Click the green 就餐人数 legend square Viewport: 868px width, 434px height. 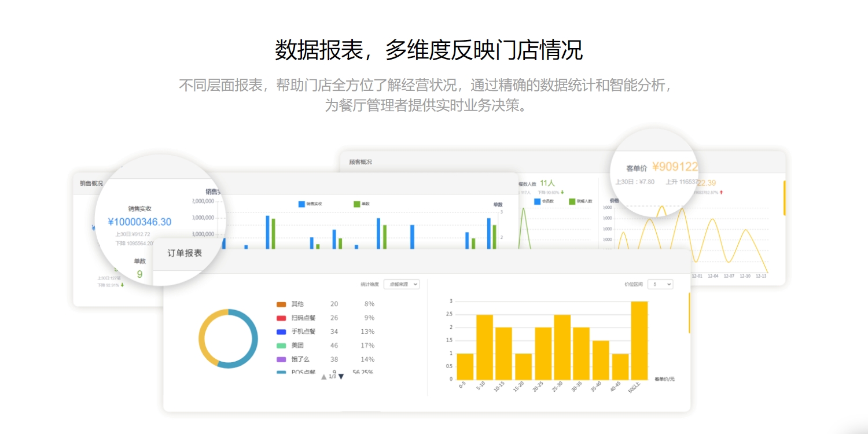(x=572, y=201)
